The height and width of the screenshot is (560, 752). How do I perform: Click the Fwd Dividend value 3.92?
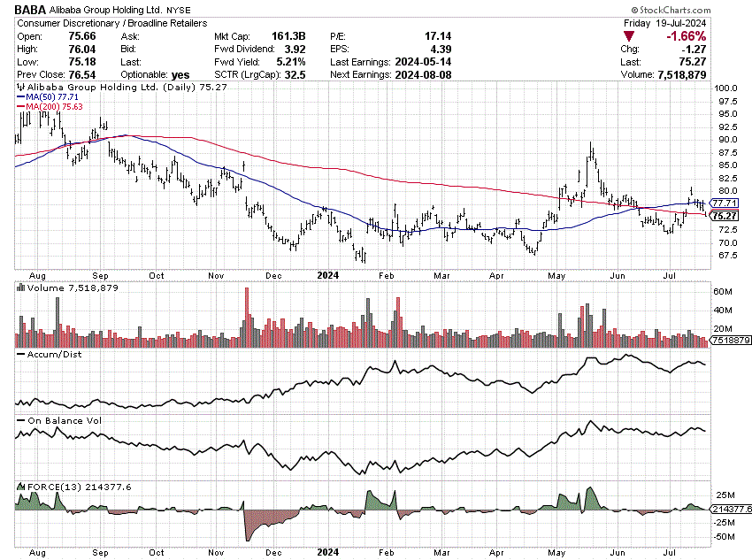coord(295,49)
